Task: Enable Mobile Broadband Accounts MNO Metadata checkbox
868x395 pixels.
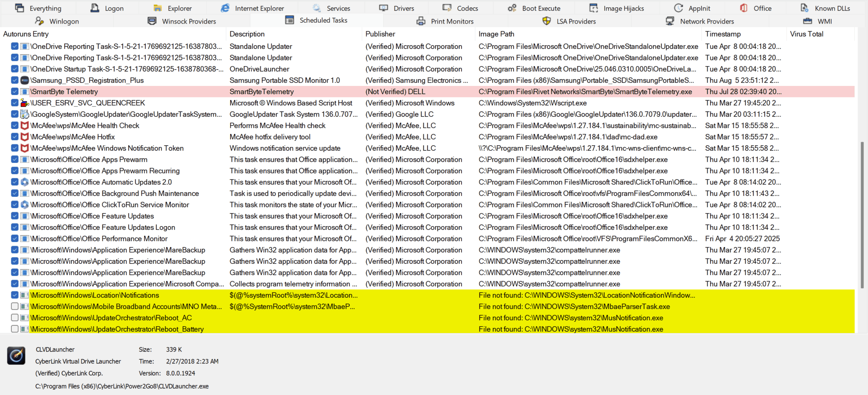Action: 14,306
